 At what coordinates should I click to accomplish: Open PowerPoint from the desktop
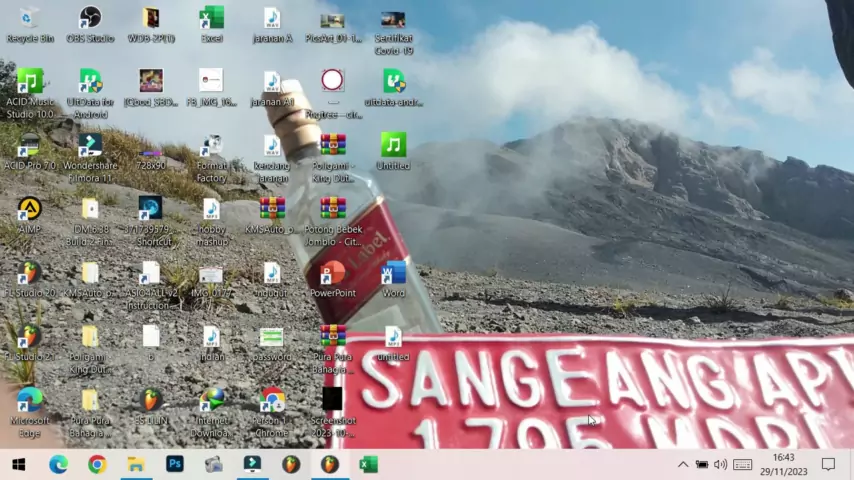pyautogui.click(x=333, y=273)
